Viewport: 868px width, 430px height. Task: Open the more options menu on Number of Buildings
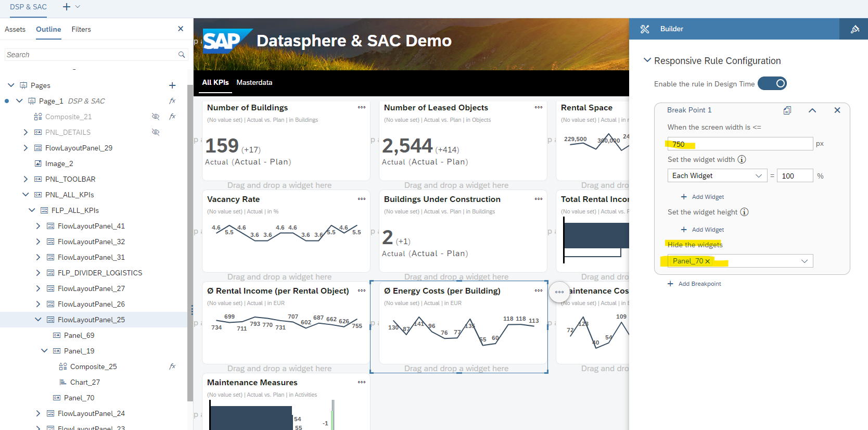[362, 108]
